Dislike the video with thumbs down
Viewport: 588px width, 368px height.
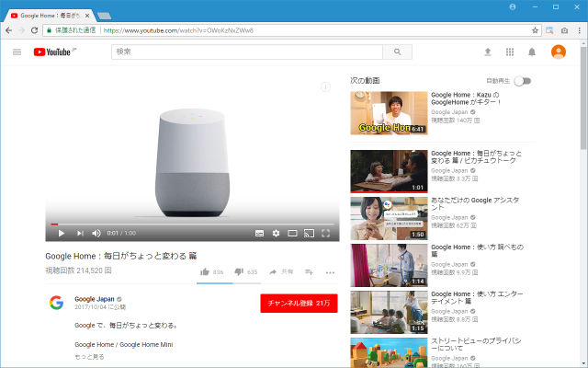239,272
